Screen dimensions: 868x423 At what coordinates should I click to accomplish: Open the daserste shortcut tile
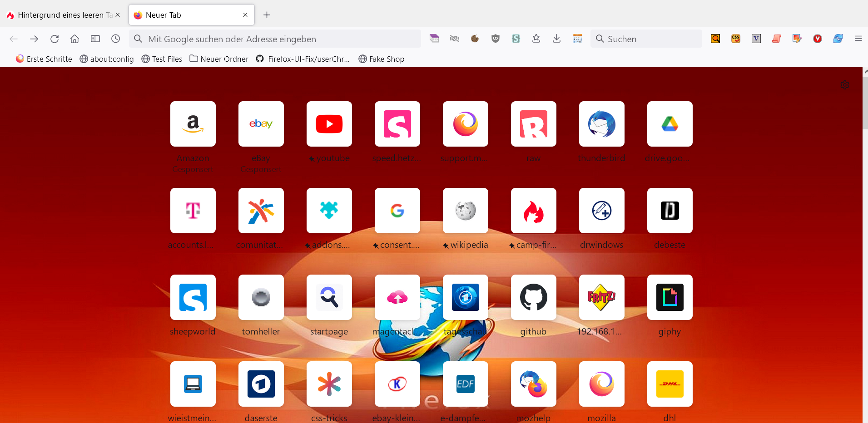click(x=261, y=384)
